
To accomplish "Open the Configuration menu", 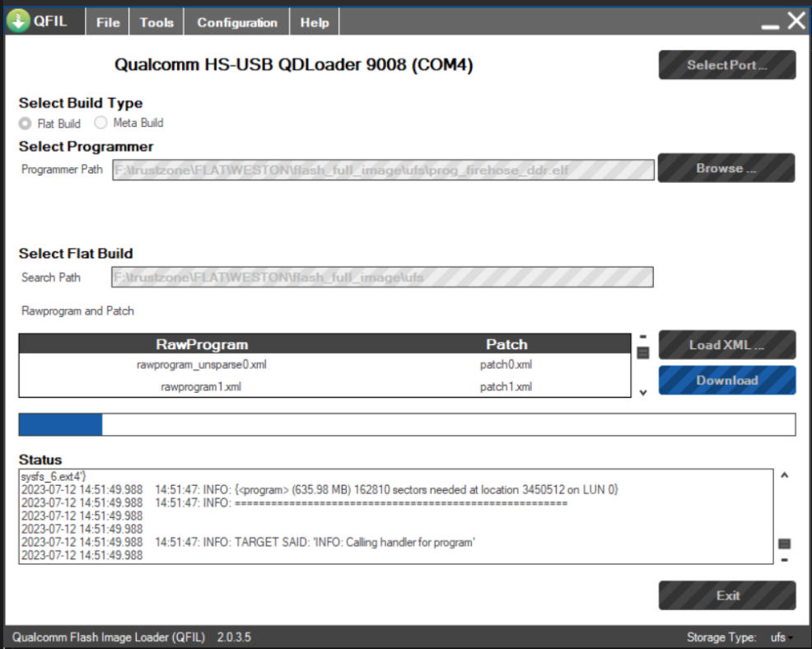I will pyautogui.click(x=237, y=23).
